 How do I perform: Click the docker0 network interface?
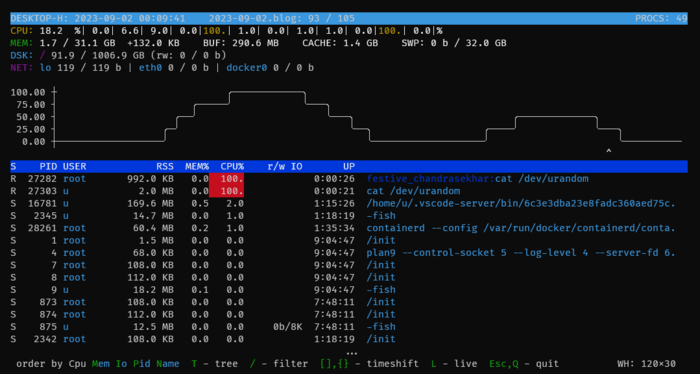tap(247, 68)
